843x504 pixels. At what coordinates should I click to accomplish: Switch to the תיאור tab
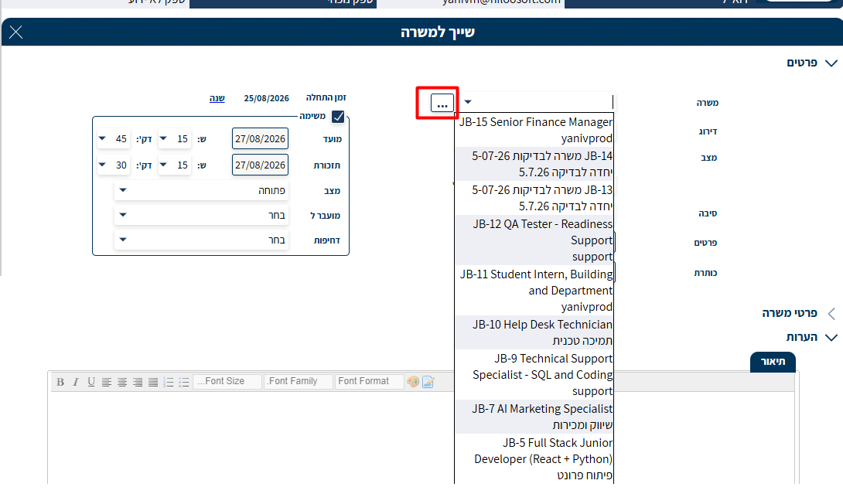point(773,362)
